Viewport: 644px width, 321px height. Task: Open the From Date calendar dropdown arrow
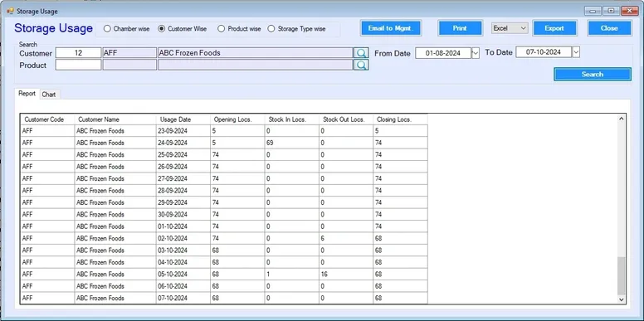(476, 53)
